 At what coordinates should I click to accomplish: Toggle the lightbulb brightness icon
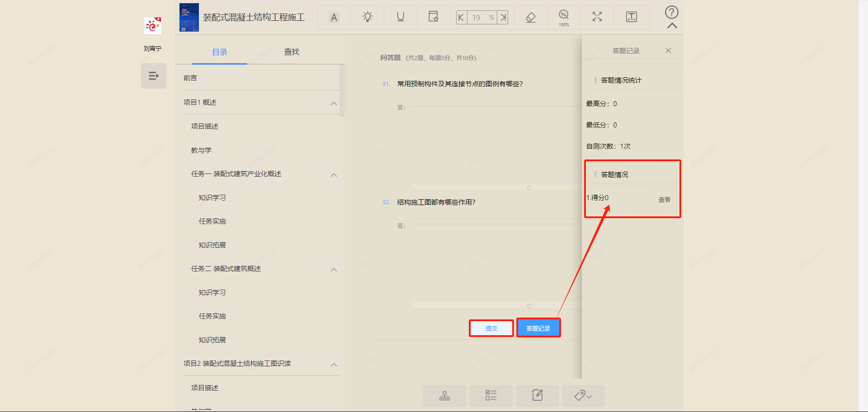368,17
